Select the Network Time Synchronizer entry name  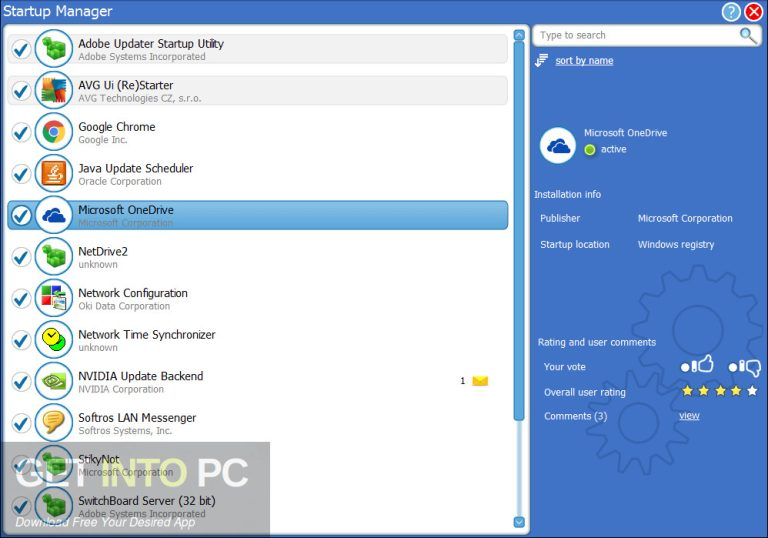pyautogui.click(x=147, y=335)
